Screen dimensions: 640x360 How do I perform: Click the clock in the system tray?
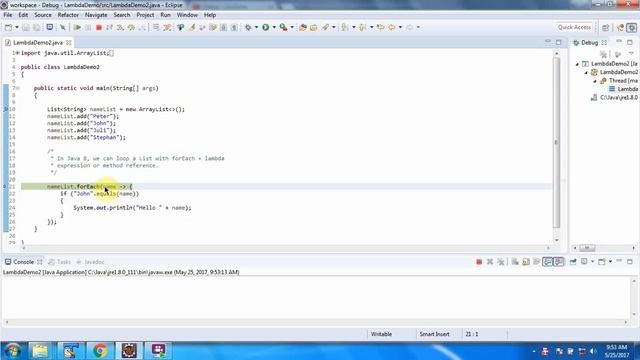point(617,351)
